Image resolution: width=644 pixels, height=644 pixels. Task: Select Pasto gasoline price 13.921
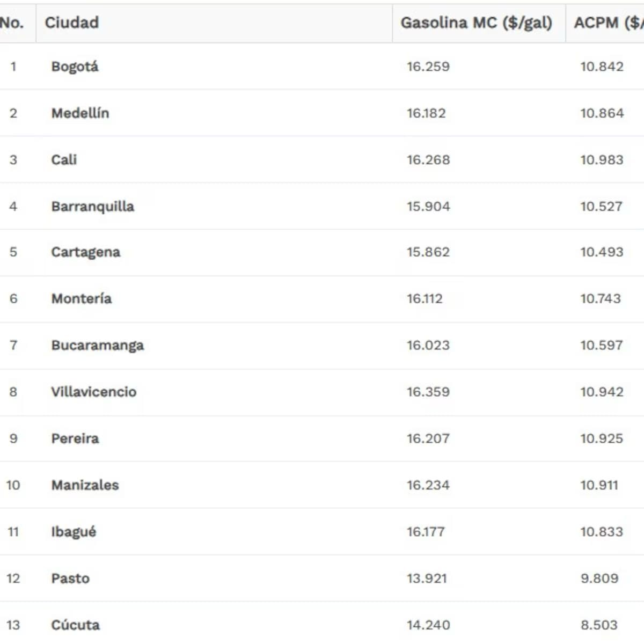[427, 579]
